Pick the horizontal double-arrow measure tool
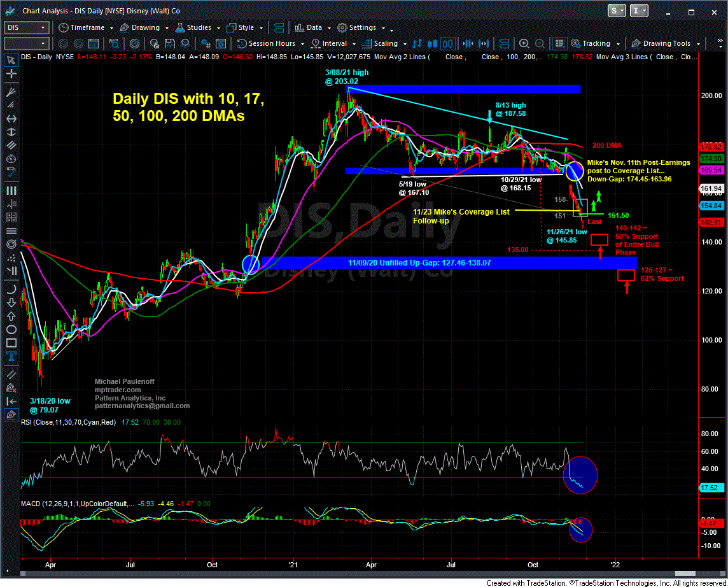The height and width of the screenshot is (587, 728). point(11,119)
